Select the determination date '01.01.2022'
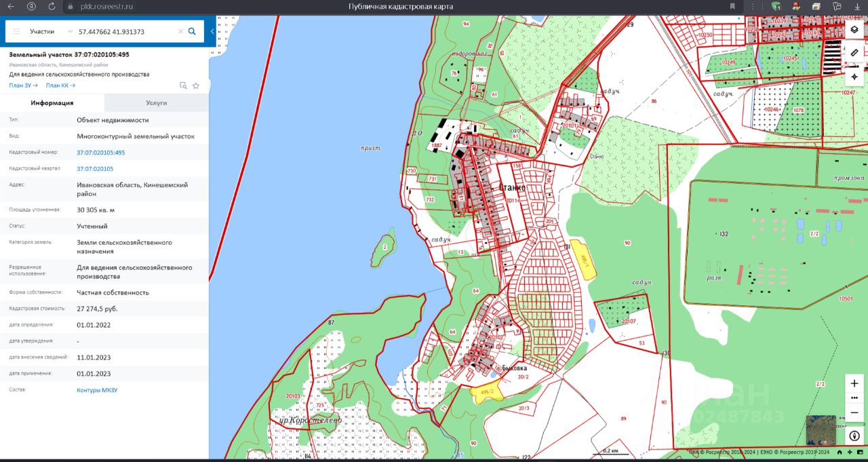Screen dimensions: 868x462 click(x=94, y=325)
